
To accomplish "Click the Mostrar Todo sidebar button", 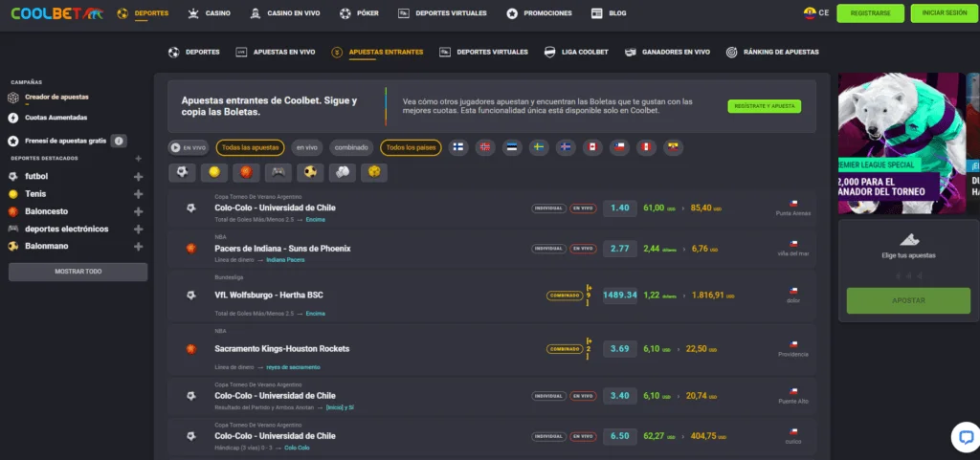I will 78,272.
